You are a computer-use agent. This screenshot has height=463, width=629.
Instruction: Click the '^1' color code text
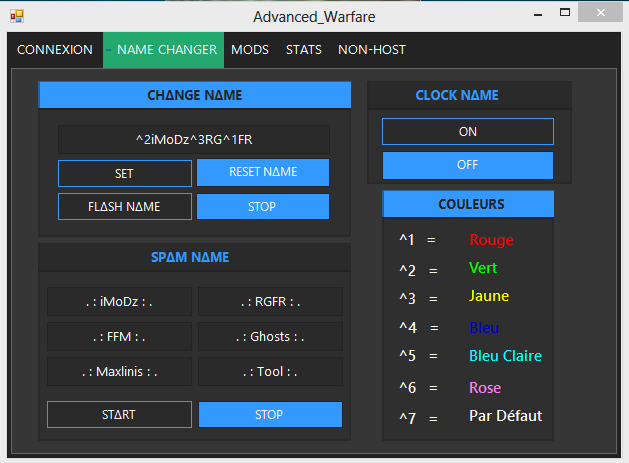click(x=407, y=240)
